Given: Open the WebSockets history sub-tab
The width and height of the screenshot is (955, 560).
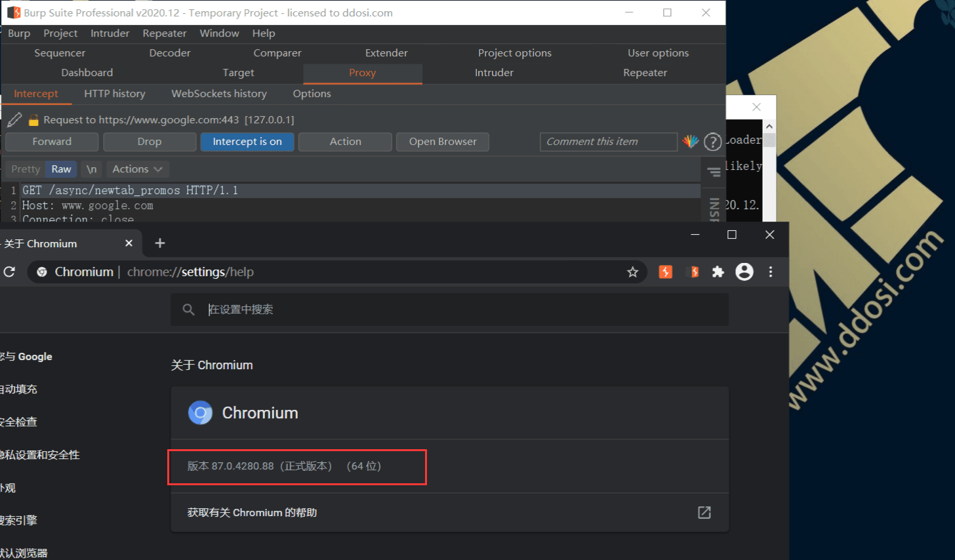Looking at the screenshot, I should point(219,94).
